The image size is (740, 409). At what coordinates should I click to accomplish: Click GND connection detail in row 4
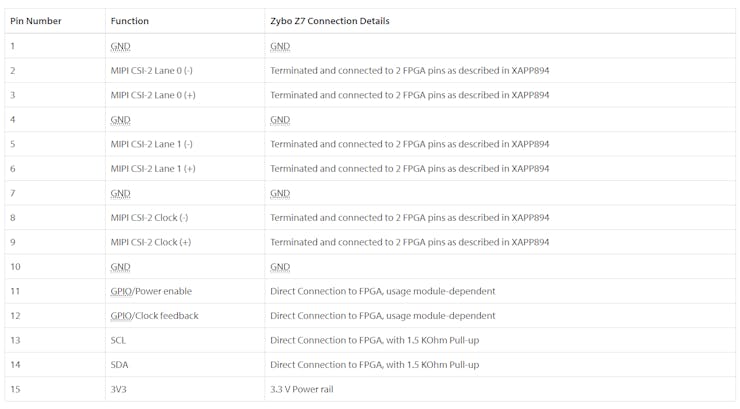(x=280, y=120)
